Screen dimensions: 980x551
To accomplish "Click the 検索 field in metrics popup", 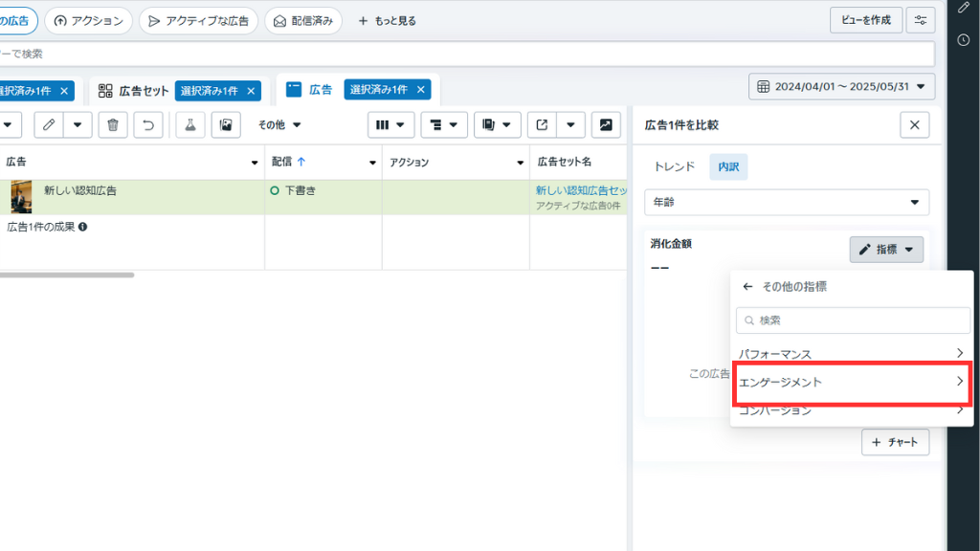I will 852,320.
